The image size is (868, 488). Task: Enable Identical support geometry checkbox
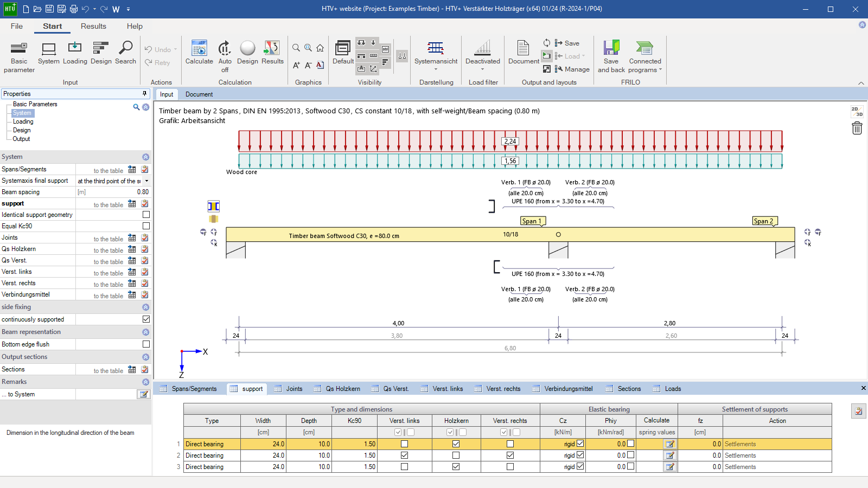pos(146,215)
